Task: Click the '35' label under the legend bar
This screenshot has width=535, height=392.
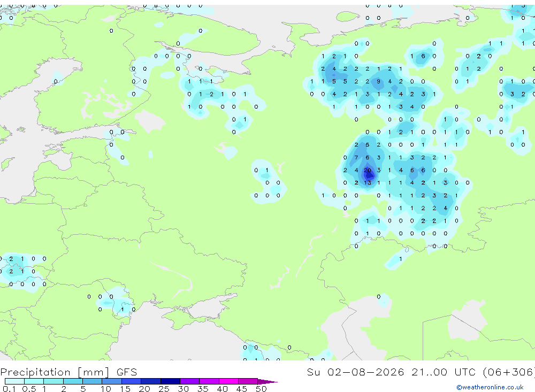Action: coord(203,389)
